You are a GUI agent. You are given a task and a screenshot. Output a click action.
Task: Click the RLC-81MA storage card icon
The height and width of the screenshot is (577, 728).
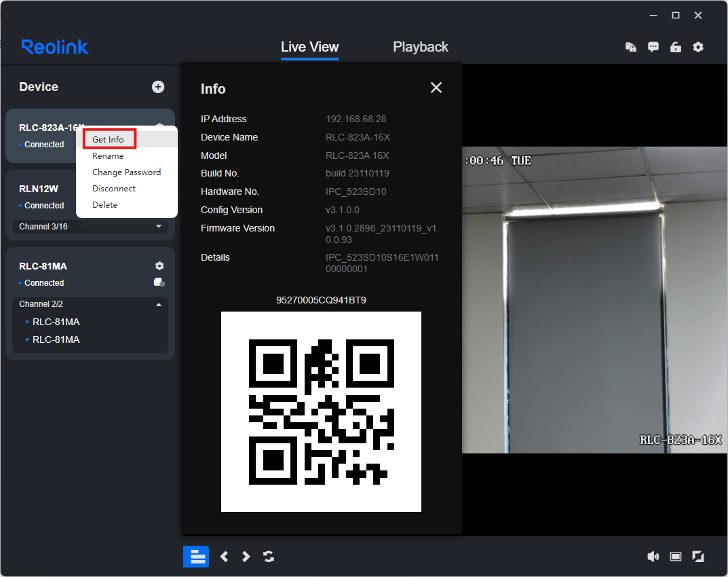(x=159, y=282)
